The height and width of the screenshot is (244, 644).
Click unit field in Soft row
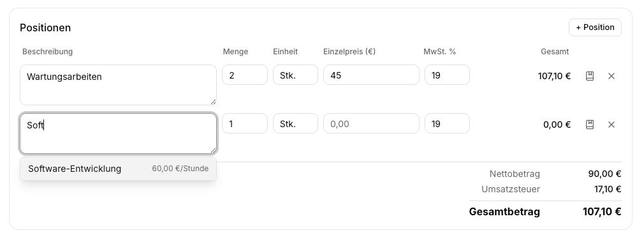pos(295,123)
